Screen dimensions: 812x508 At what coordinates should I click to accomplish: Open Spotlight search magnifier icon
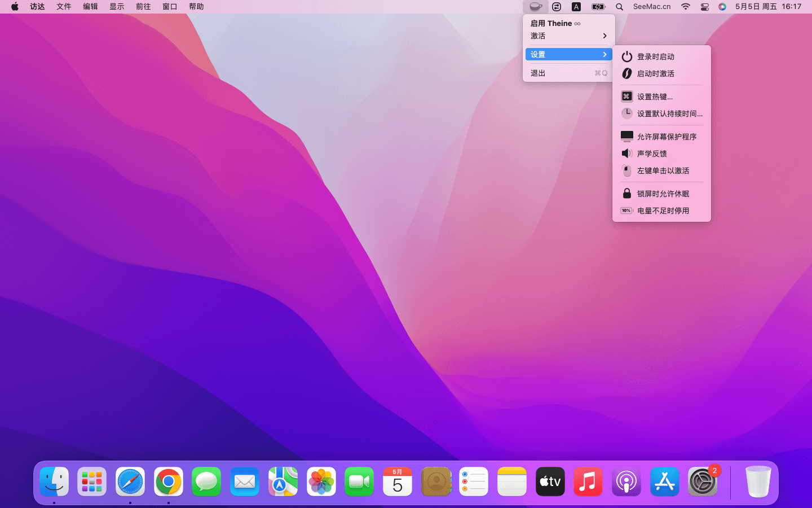tap(619, 7)
